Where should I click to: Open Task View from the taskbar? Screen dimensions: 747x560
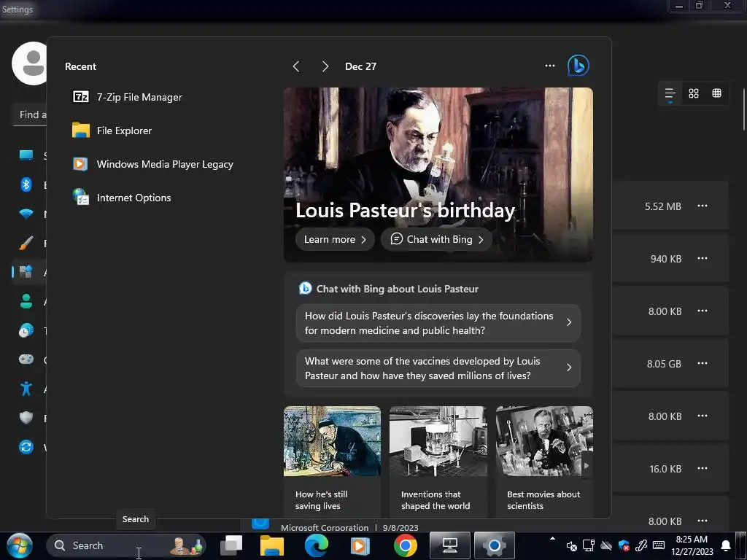[x=231, y=545]
